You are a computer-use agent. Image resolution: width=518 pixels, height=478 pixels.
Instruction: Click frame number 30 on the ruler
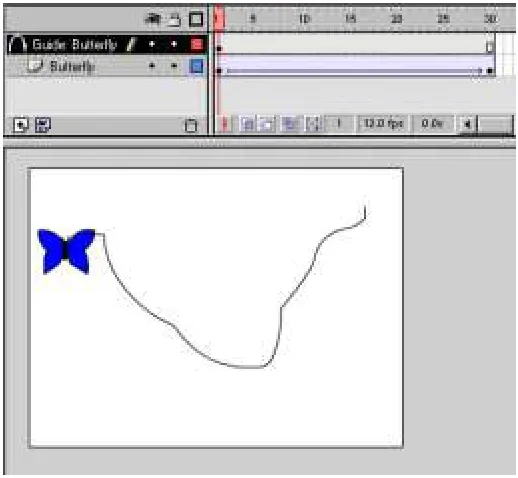click(490, 18)
